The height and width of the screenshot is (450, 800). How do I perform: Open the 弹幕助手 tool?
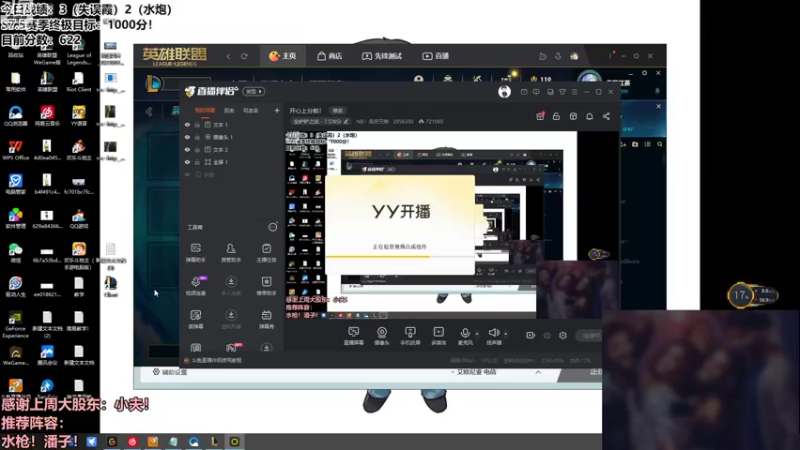pos(196,253)
